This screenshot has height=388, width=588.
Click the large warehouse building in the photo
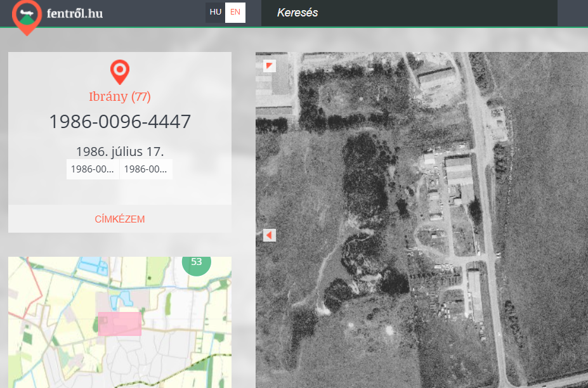coord(458,172)
